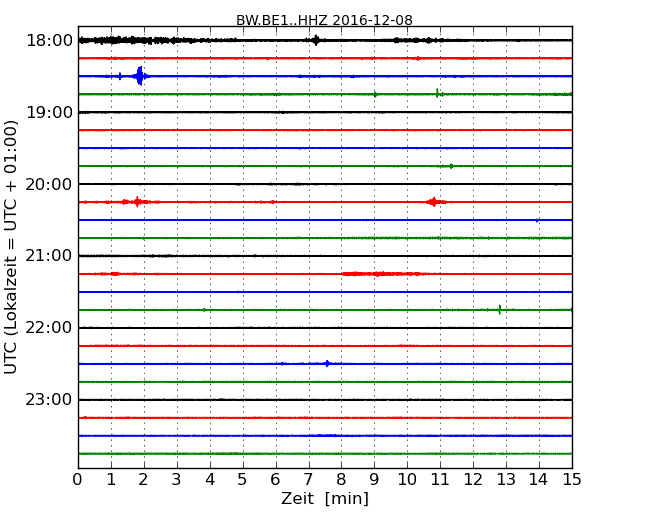
Task: Select the '18:00' time tick label
Action: (49, 41)
